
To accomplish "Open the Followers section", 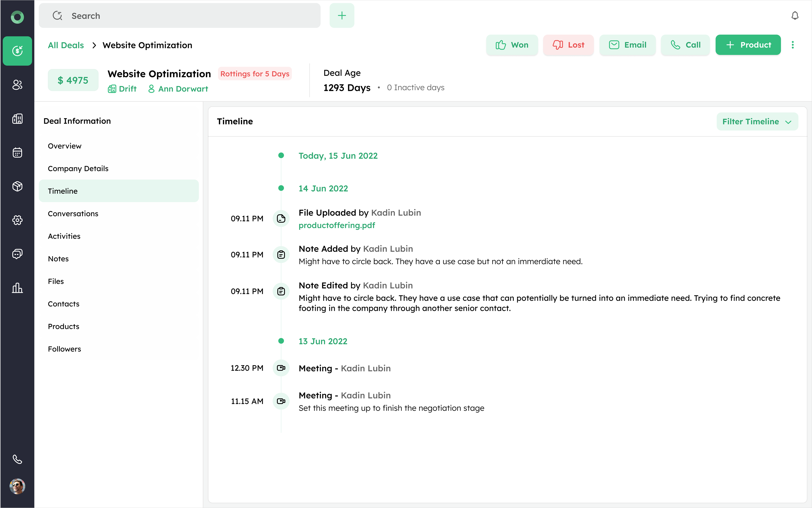I will [64, 349].
